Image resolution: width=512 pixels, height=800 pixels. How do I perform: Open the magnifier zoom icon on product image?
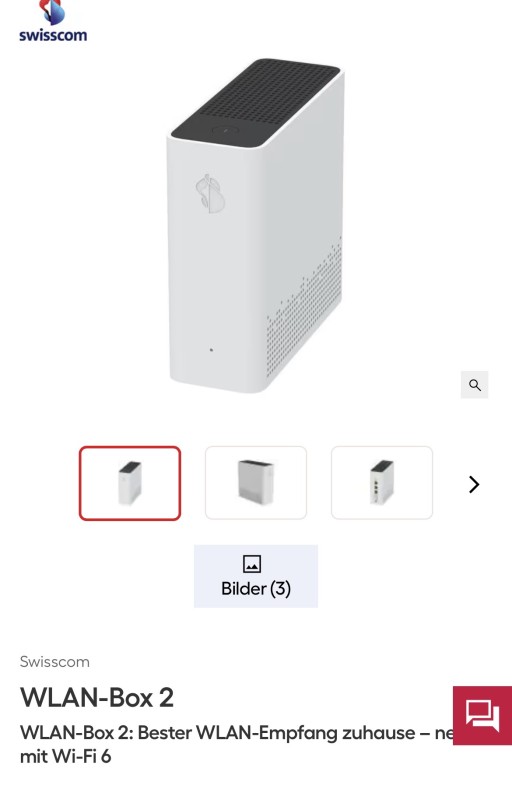click(x=474, y=385)
